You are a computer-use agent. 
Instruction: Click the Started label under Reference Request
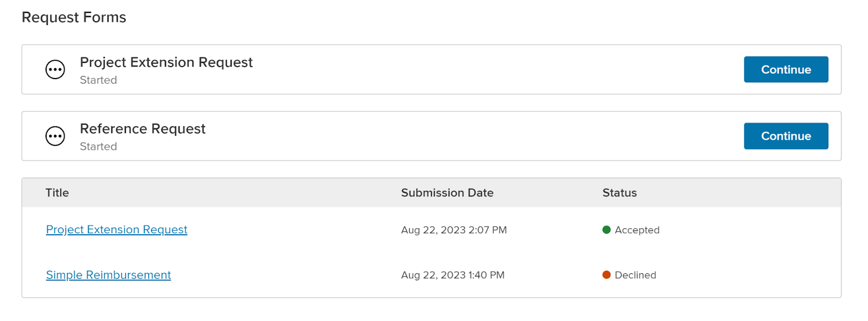(98, 146)
